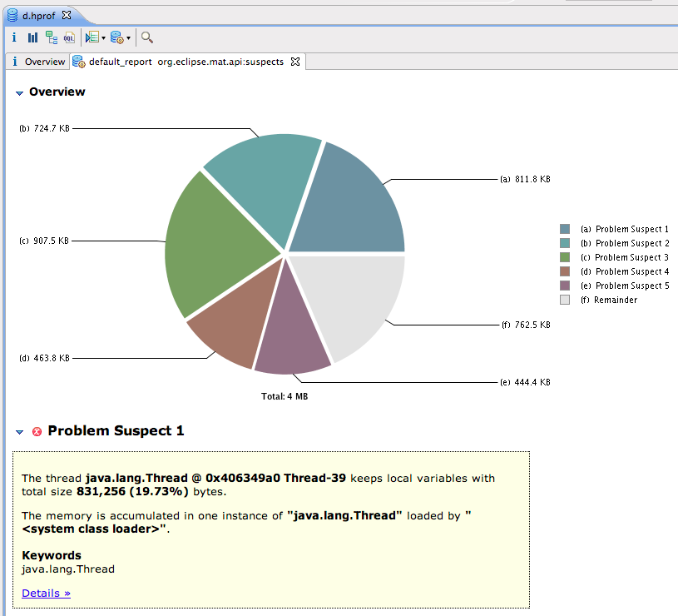This screenshot has width=678, height=616.
Task: Open the Details link
Action: pyautogui.click(x=46, y=593)
